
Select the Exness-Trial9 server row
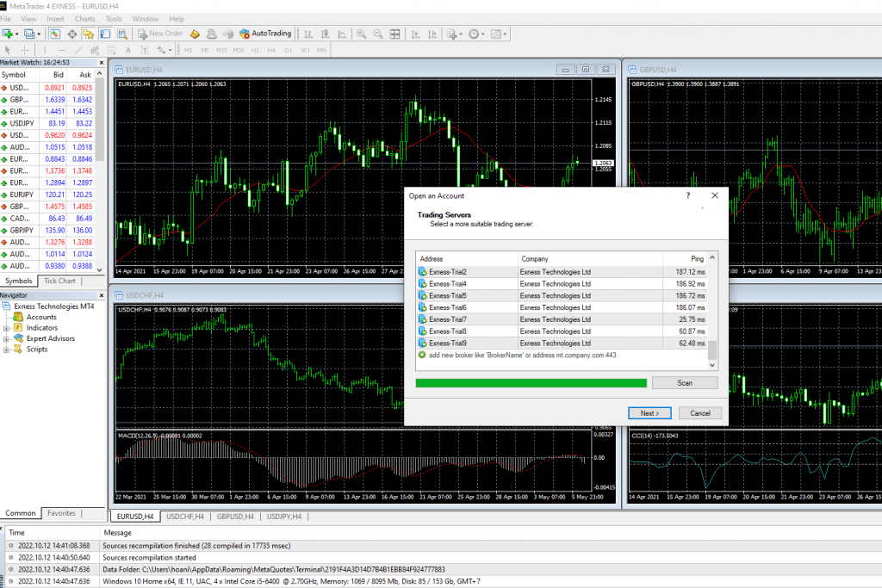562,343
